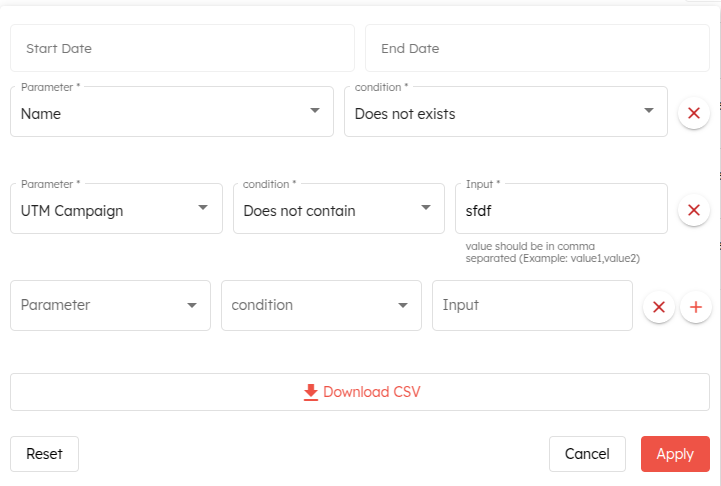Expand the 'Does not contain' condition dropdown
This screenshot has width=721, height=486.
pos(338,210)
